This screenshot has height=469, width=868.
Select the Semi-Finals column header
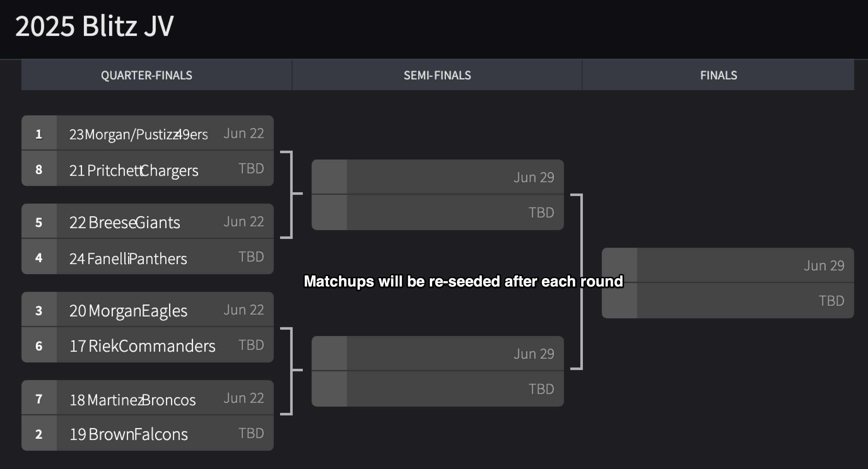pos(437,75)
